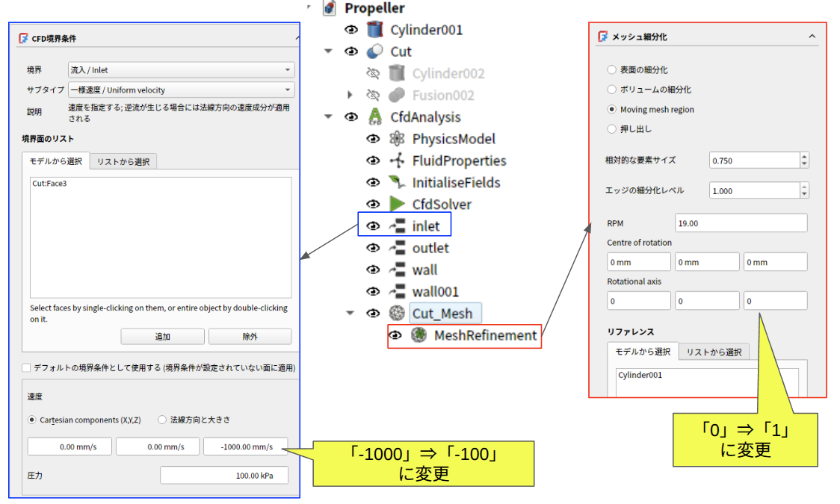Screen dimensions: 840x504
Task: Click the CfdAnalysis container icon
Action: pyautogui.click(x=375, y=117)
